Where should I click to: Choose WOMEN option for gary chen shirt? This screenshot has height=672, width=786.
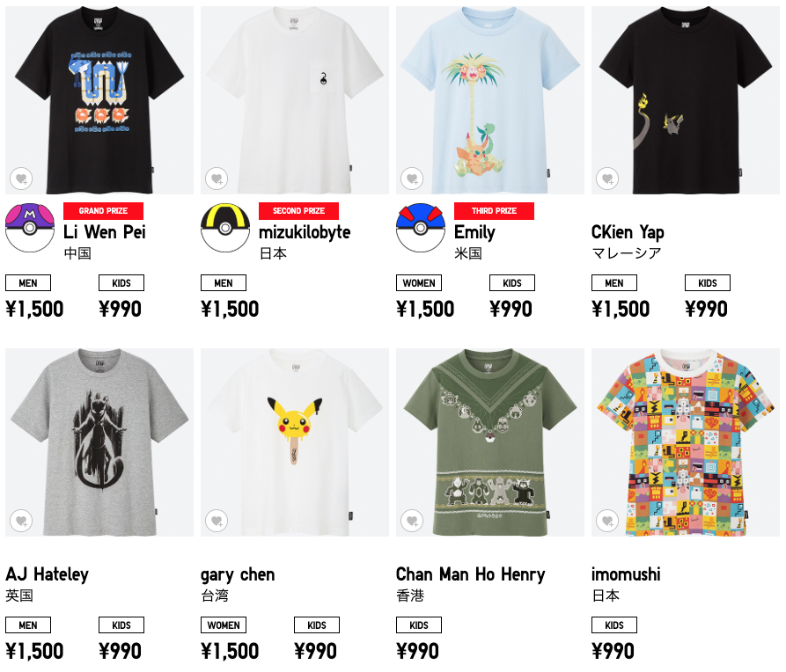click(x=224, y=625)
